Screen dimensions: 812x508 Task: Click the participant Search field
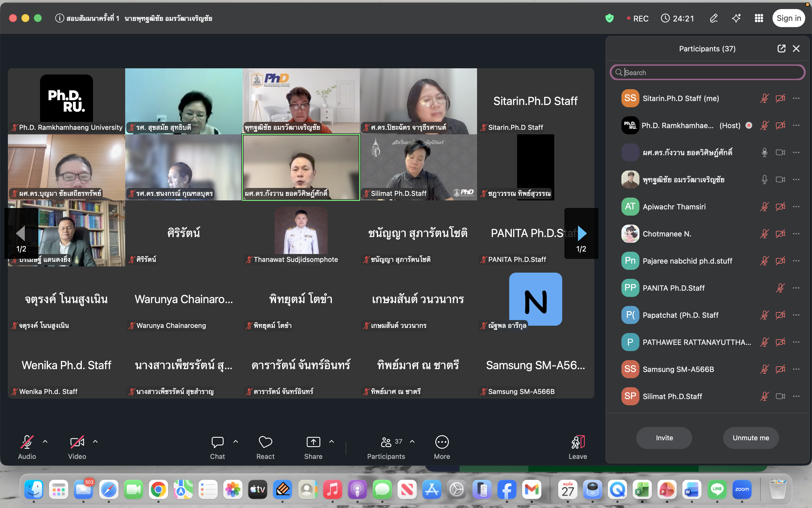pyautogui.click(x=707, y=73)
